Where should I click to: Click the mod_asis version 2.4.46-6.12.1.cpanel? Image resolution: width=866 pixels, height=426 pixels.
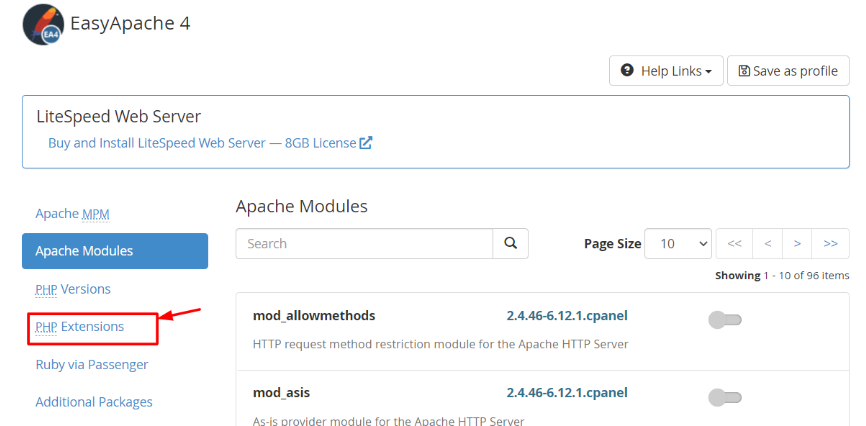click(567, 393)
